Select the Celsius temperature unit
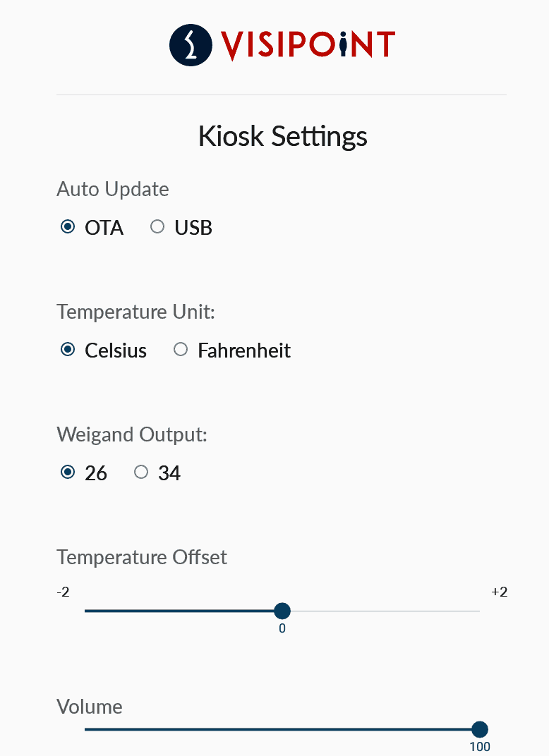 click(68, 350)
